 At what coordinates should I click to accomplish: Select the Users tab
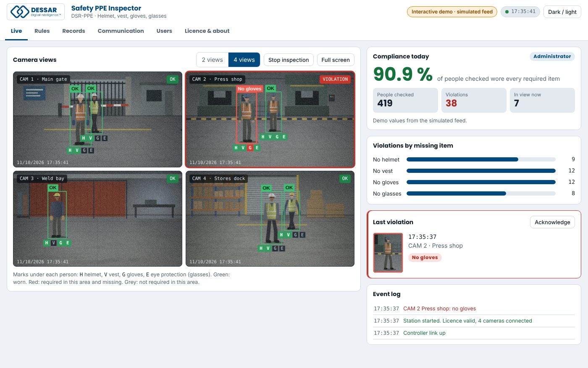pos(164,31)
